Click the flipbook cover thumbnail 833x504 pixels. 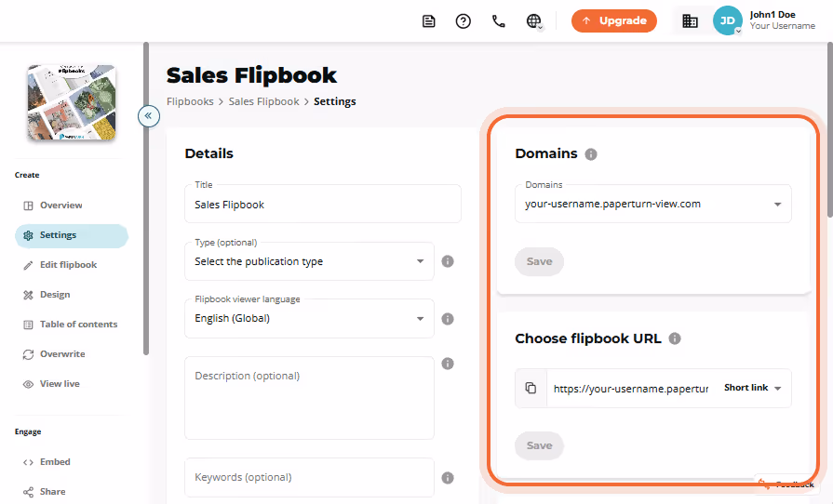point(72,103)
